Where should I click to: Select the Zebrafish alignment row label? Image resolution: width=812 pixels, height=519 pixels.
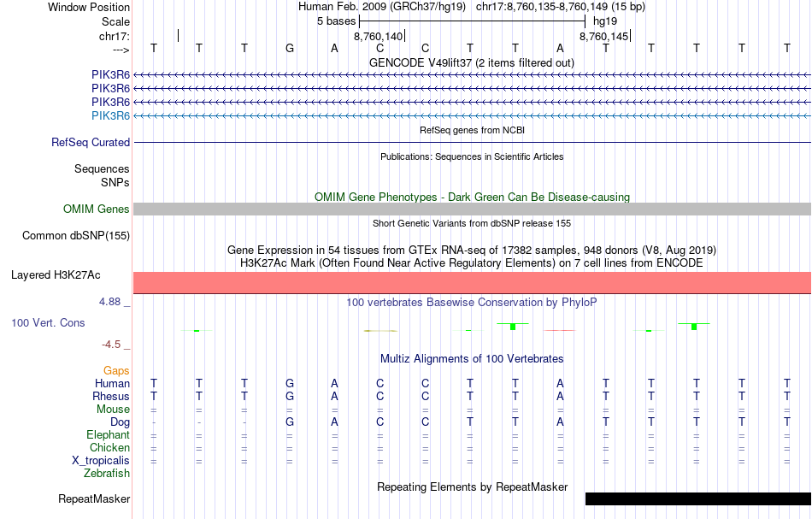pos(107,473)
